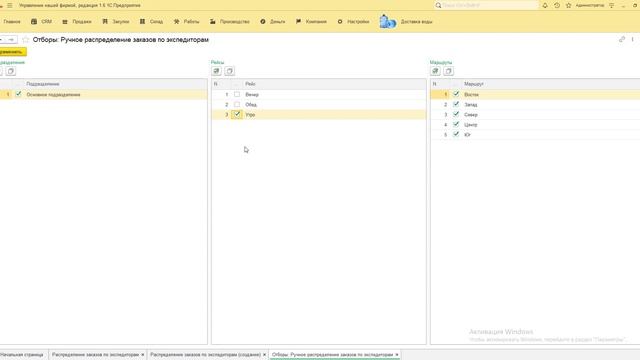Select the Юг row text
Viewport: 640px width, 360px height.
(467, 135)
